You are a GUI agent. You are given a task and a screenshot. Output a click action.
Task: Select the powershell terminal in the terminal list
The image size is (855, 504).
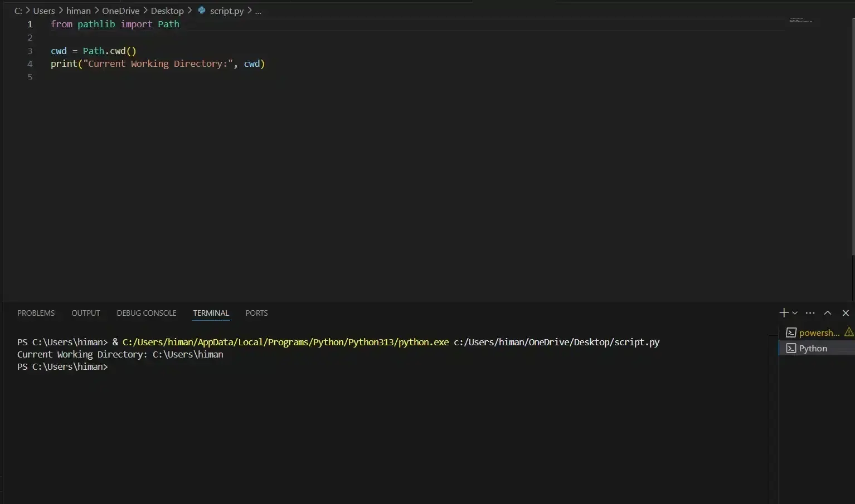pyautogui.click(x=817, y=332)
